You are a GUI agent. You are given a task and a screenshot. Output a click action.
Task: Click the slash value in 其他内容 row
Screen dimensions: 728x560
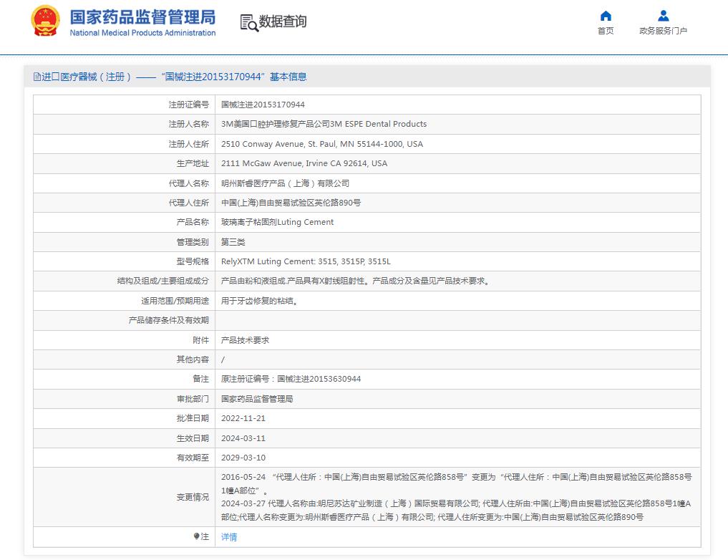tap(223, 360)
